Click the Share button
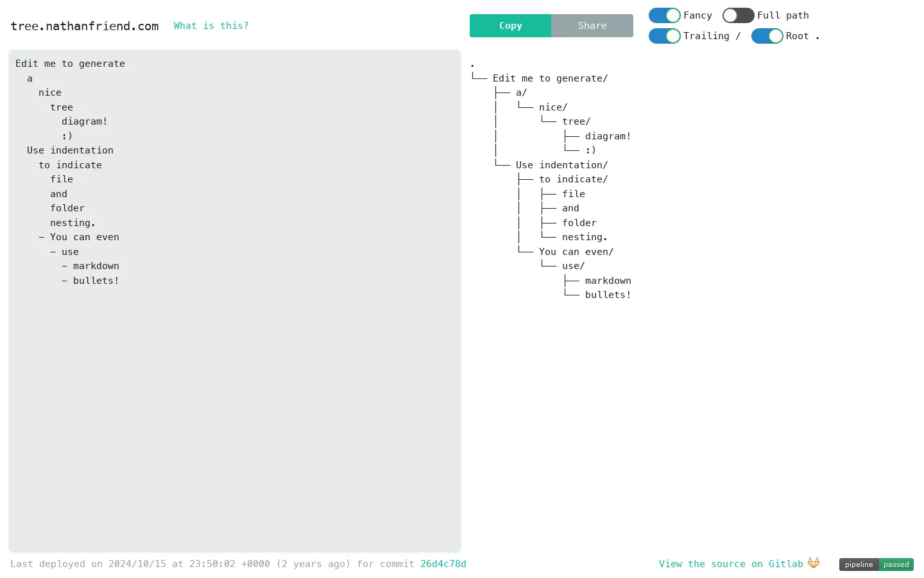Image resolution: width=924 pixels, height=578 pixels. point(592,26)
